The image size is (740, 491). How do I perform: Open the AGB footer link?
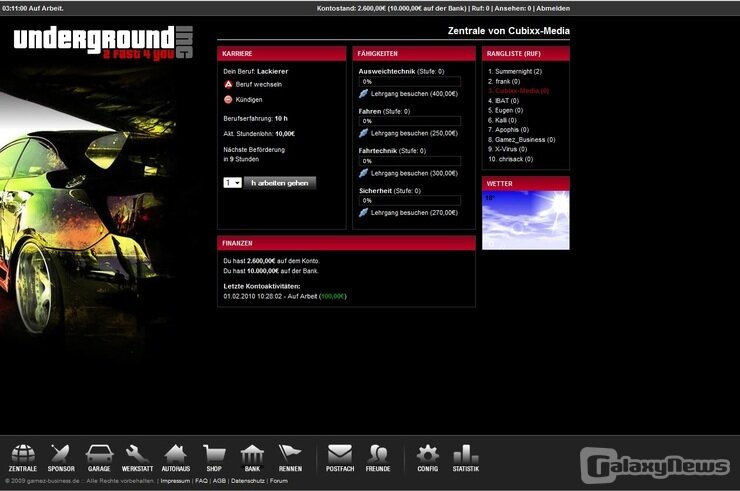coord(219,481)
